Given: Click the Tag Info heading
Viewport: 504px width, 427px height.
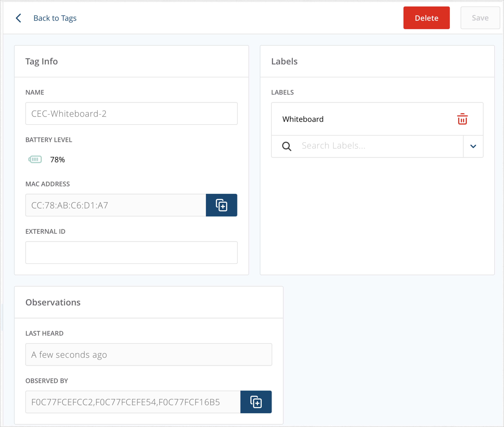Looking at the screenshot, I should pyautogui.click(x=42, y=61).
